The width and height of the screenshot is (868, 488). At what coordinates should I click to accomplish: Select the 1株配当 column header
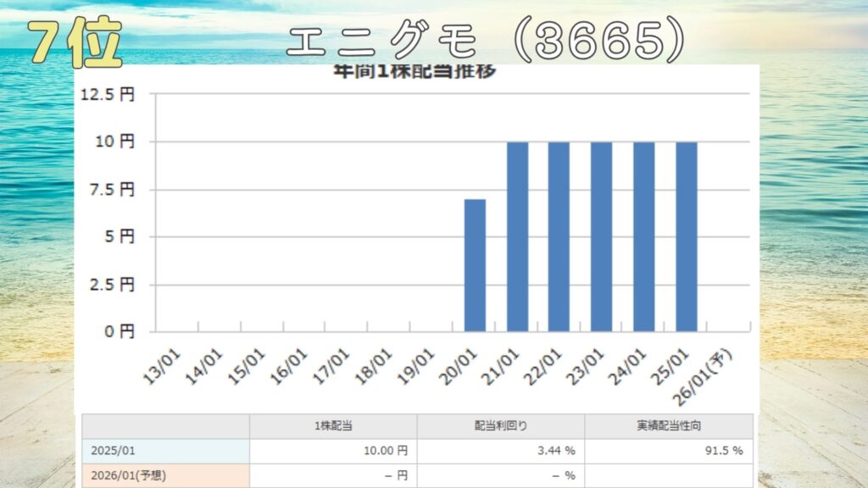point(333,427)
